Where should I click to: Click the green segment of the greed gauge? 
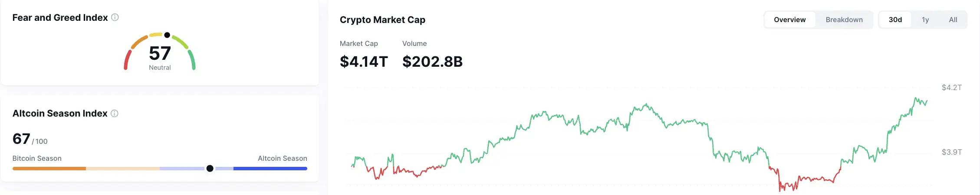click(192, 60)
